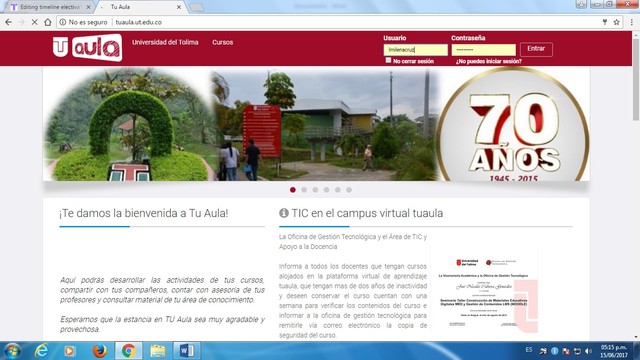Open the certificate thumbnail image
This screenshot has height=360, width=640.
(x=484, y=292)
